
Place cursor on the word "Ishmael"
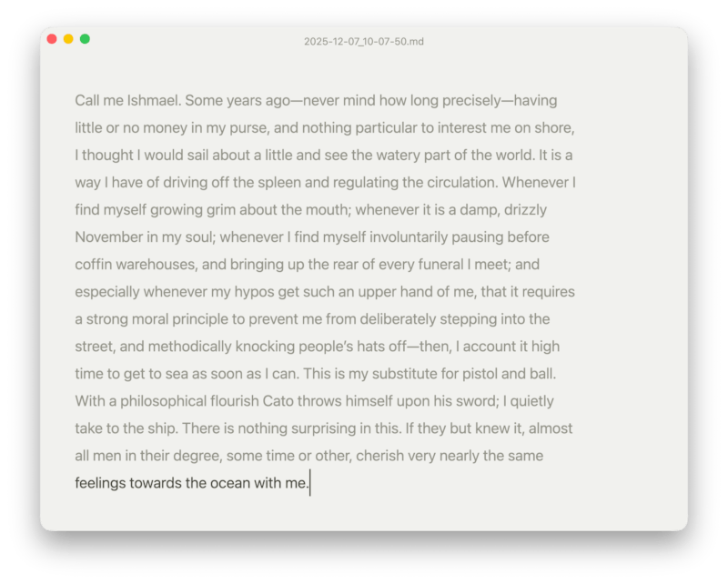click(155, 100)
